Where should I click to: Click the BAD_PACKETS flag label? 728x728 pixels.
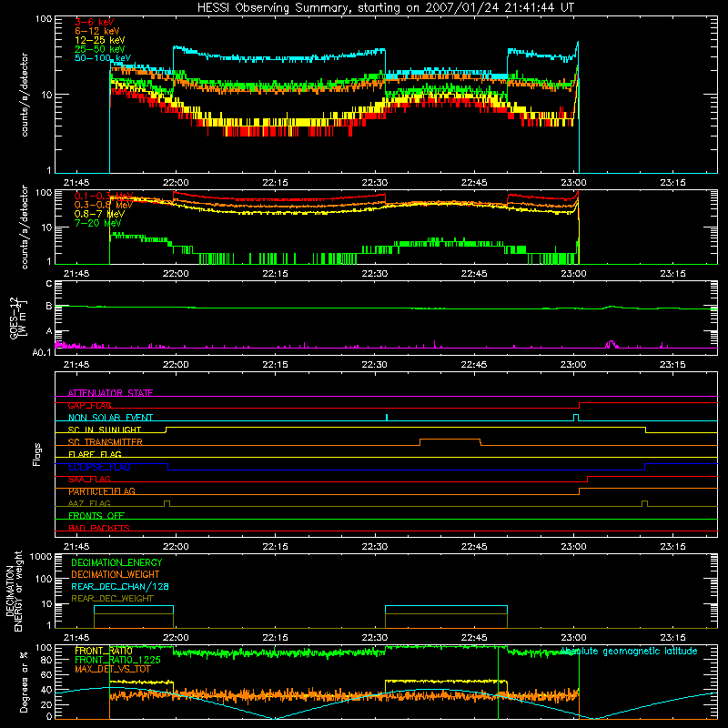[x=99, y=528]
